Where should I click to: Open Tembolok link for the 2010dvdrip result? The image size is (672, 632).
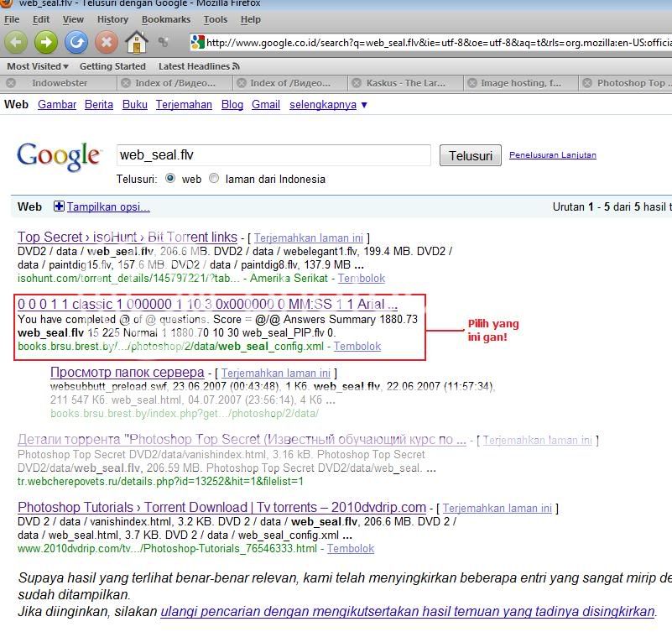351,549
